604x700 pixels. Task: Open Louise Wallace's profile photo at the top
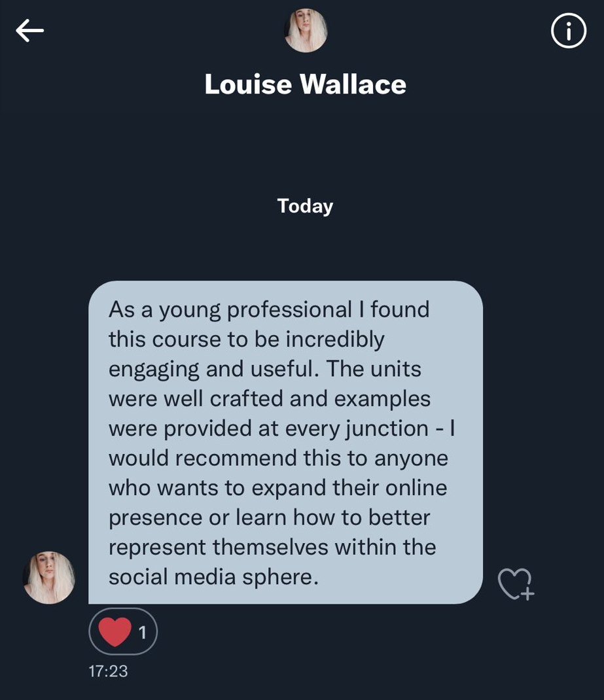click(x=306, y=30)
